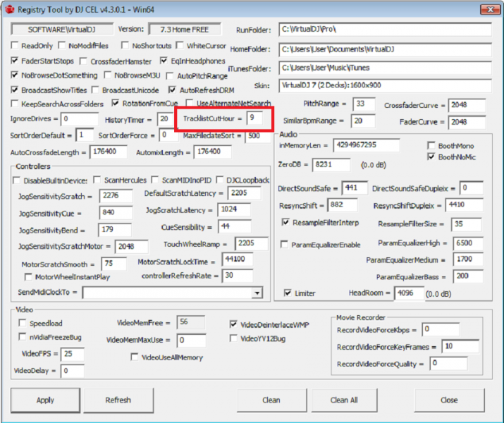Uncheck ResampleFilterInterp
Image resolution: width=504 pixels, height=423 pixels.
point(285,222)
